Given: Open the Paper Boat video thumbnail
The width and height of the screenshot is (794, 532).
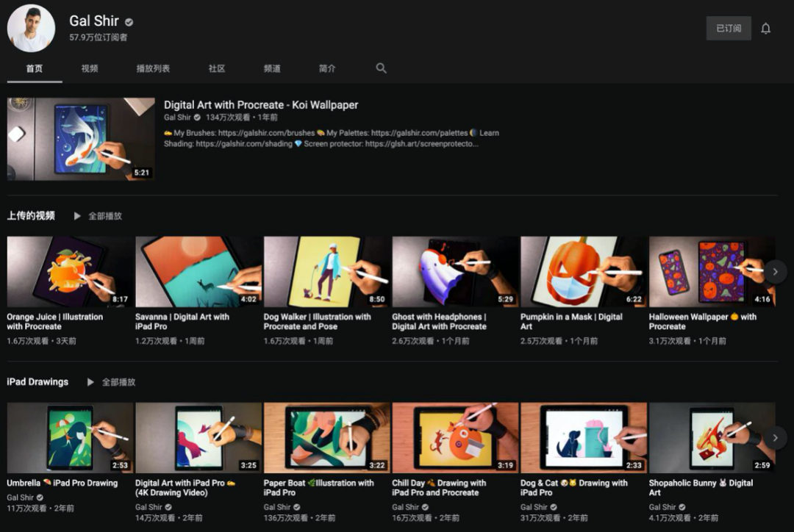Looking at the screenshot, I should 326,438.
